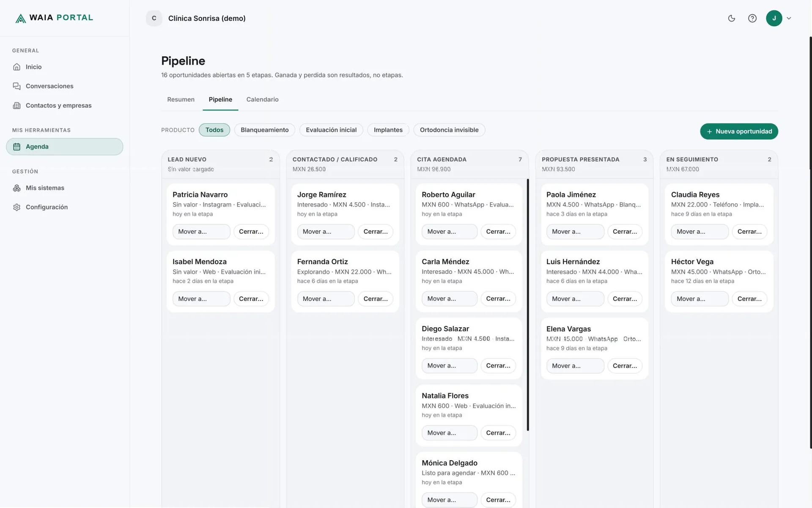The width and height of the screenshot is (812, 508).
Task: Click the Mis sistemas icon
Action: click(16, 188)
